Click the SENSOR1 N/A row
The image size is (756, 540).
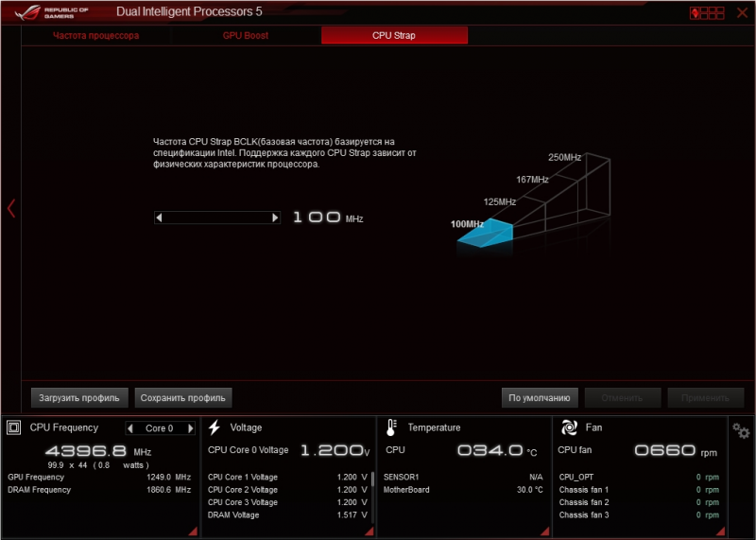[x=463, y=478]
